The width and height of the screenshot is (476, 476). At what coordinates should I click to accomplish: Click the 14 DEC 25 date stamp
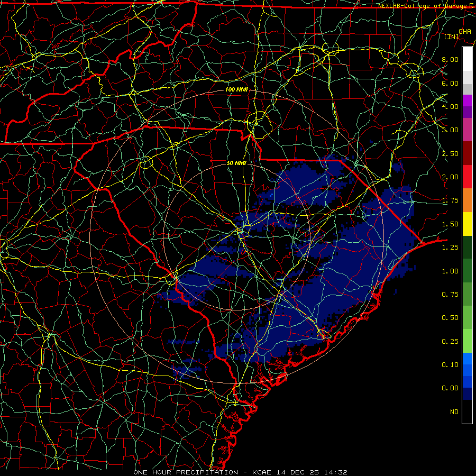tap(298, 472)
